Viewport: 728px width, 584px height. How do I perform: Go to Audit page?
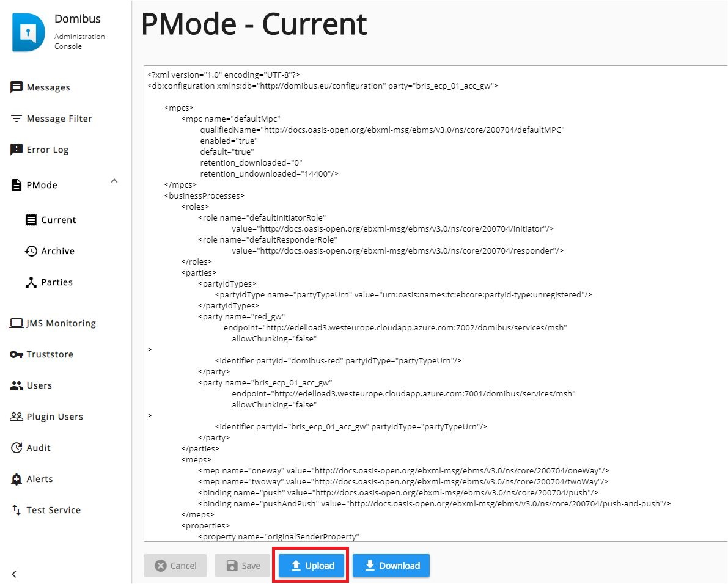point(39,448)
